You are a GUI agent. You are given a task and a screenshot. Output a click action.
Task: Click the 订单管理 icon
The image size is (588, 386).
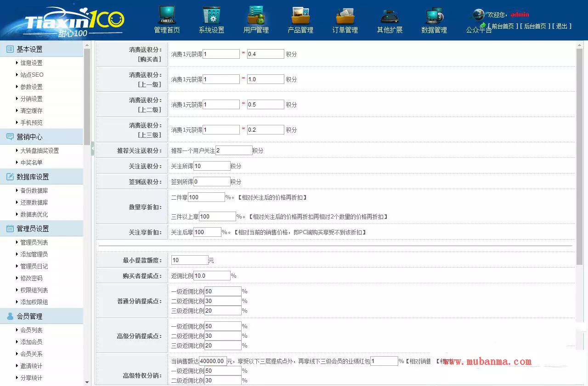coord(345,16)
